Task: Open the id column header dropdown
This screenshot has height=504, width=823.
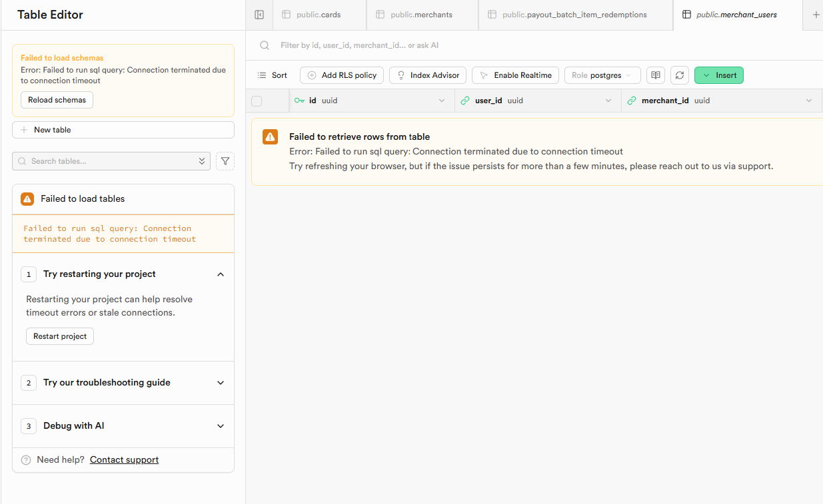Action: click(x=441, y=101)
